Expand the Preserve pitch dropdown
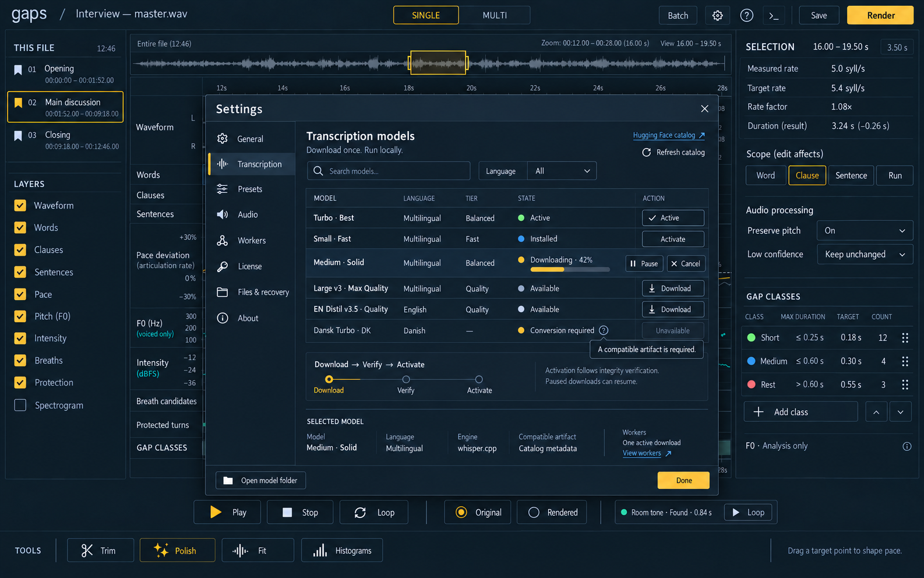This screenshot has height=578, width=924. tap(865, 230)
